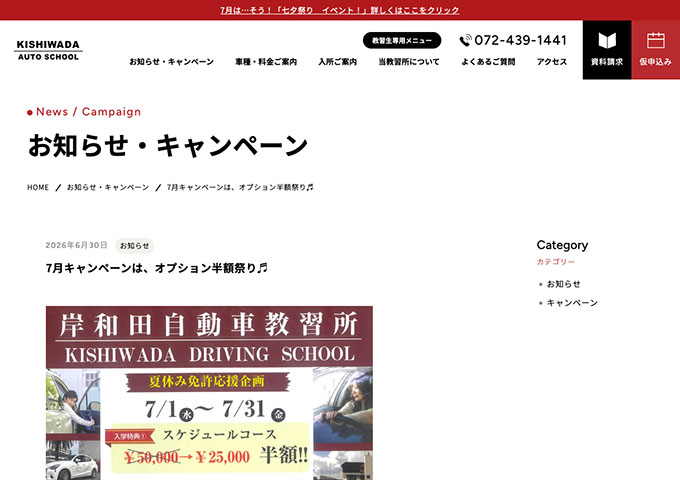
Task: Call the 072-439-1441 phone number
Action: pyautogui.click(x=520, y=40)
